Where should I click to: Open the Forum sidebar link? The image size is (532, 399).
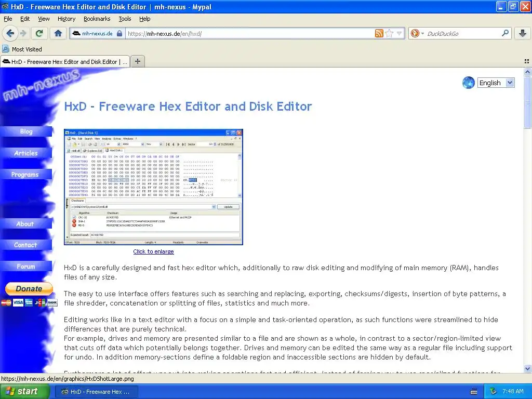[x=26, y=267]
